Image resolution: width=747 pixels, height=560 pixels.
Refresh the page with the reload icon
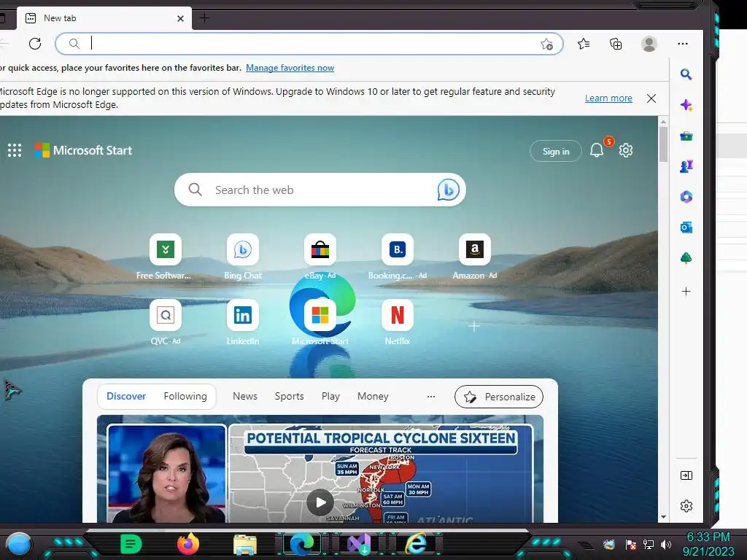[x=35, y=44]
